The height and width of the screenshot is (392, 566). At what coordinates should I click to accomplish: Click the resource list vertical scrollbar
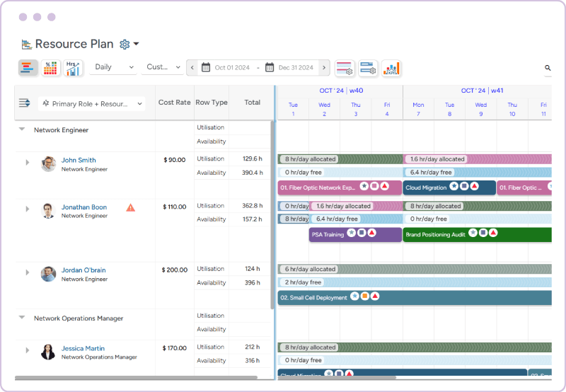coord(272,215)
